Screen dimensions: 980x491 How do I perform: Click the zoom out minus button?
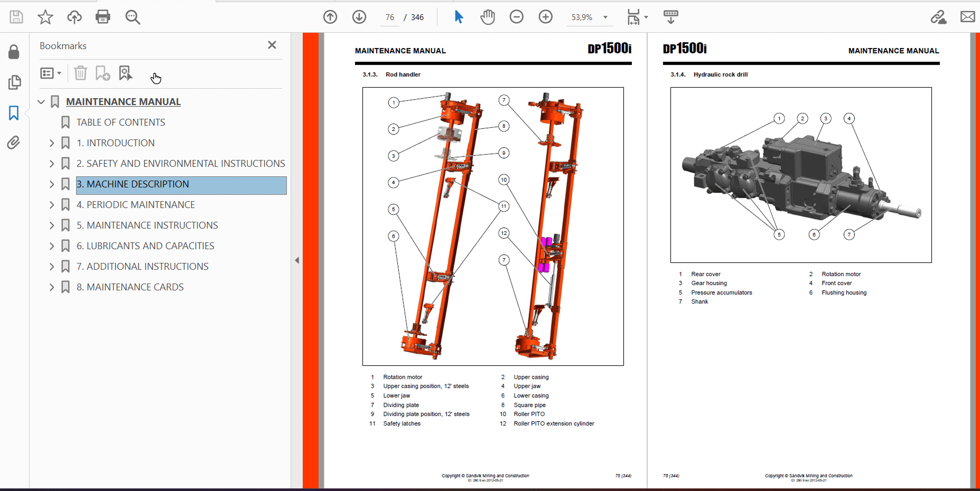click(516, 17)
